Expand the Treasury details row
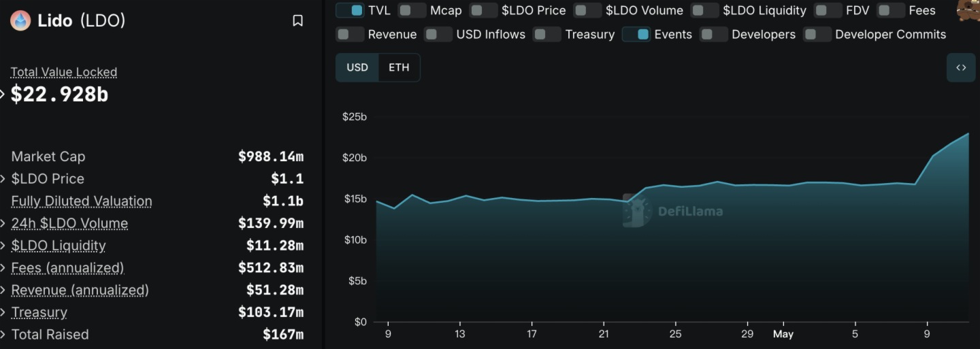 click(3, 312)
